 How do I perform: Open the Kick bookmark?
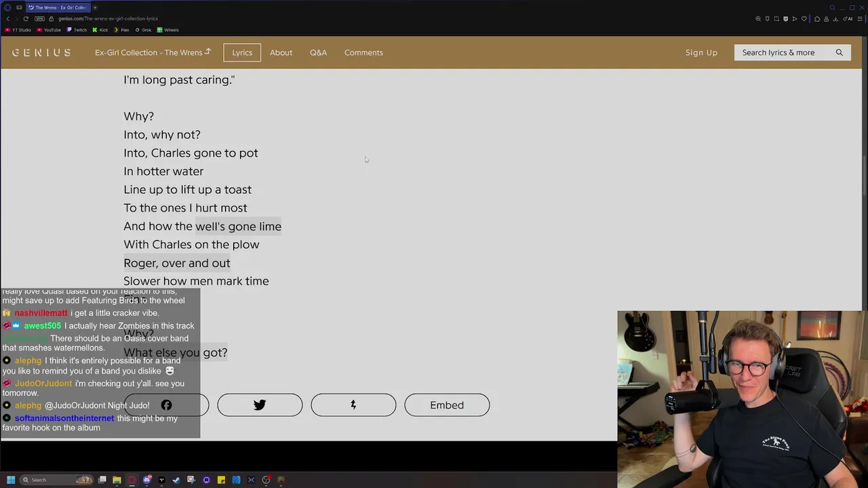(100, 30)
